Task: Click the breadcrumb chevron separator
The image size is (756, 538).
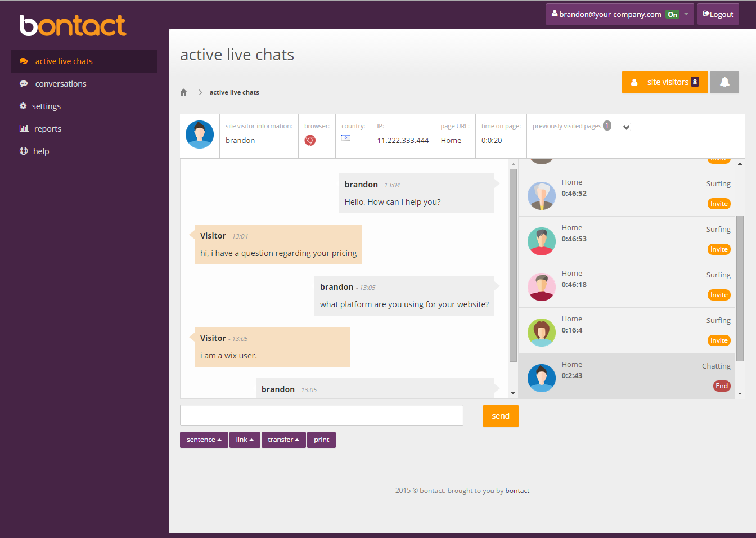Action: point(200,92)
